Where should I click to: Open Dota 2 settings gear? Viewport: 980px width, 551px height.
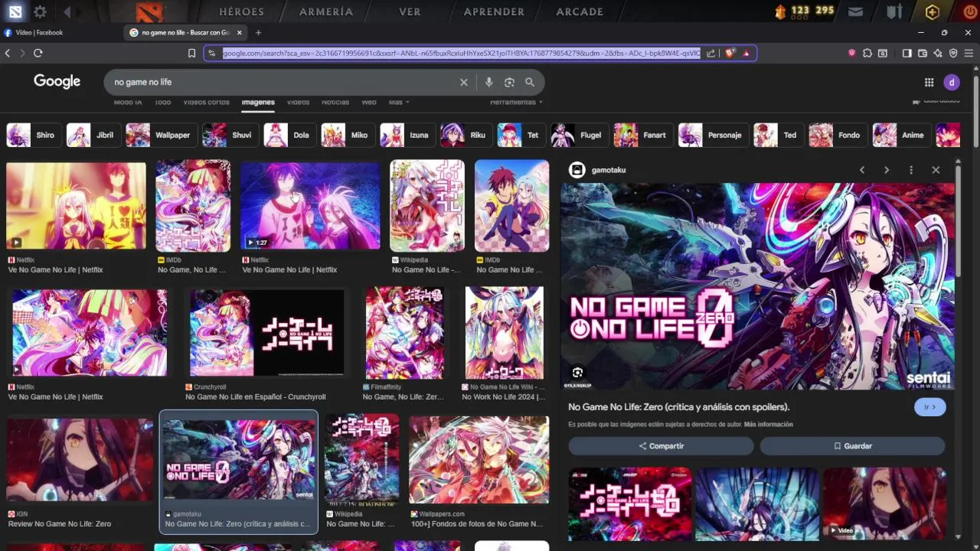point(40,11)
